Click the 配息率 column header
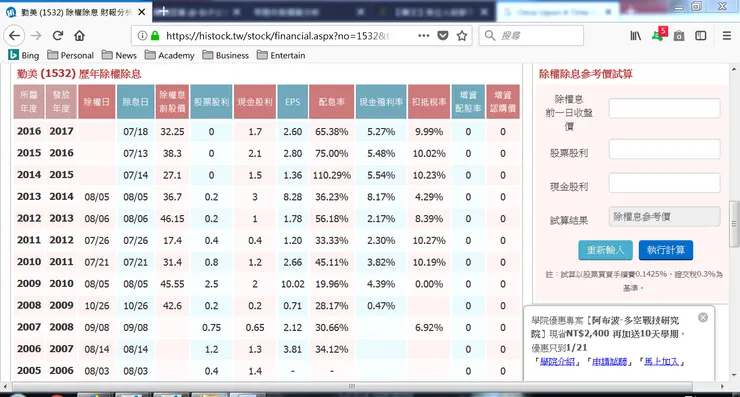The height and width of the screenshot is (397, 740). pyautogui.click(x=332, y=101)
